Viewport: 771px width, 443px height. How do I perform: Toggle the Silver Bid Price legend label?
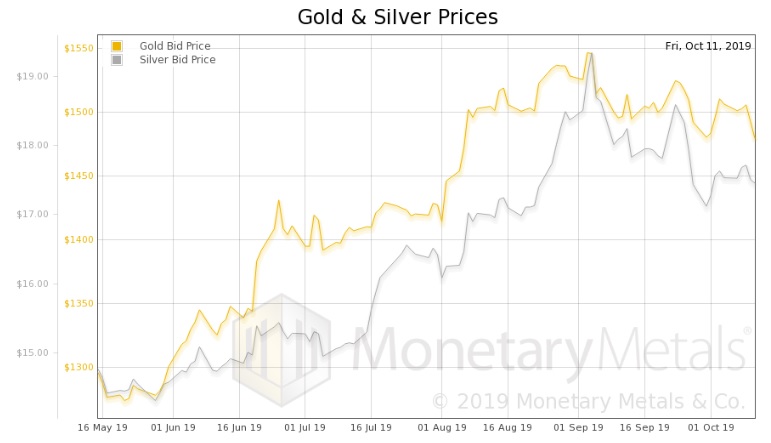(x=177, y=60)
